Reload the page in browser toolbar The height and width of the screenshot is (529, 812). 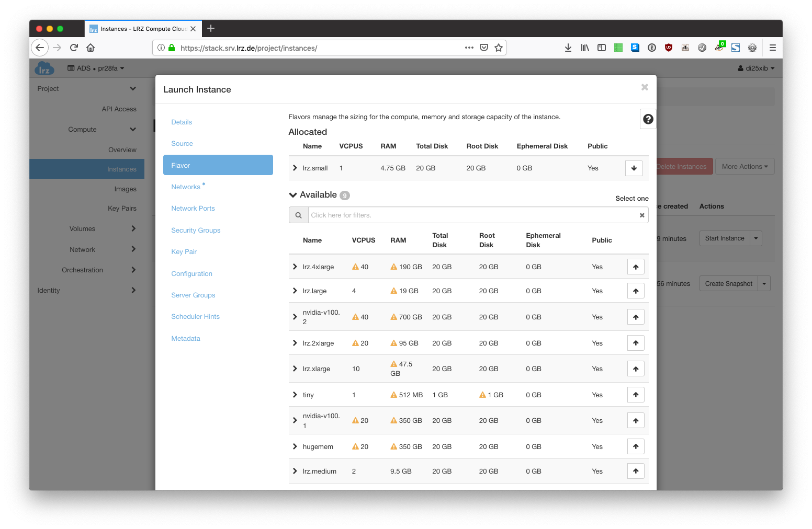[x=74, y=48]
